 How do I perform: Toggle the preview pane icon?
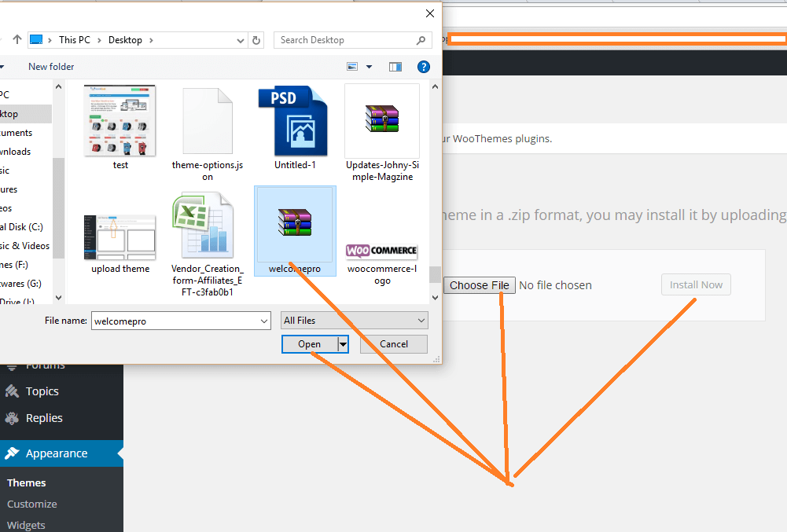click(395, 67)
